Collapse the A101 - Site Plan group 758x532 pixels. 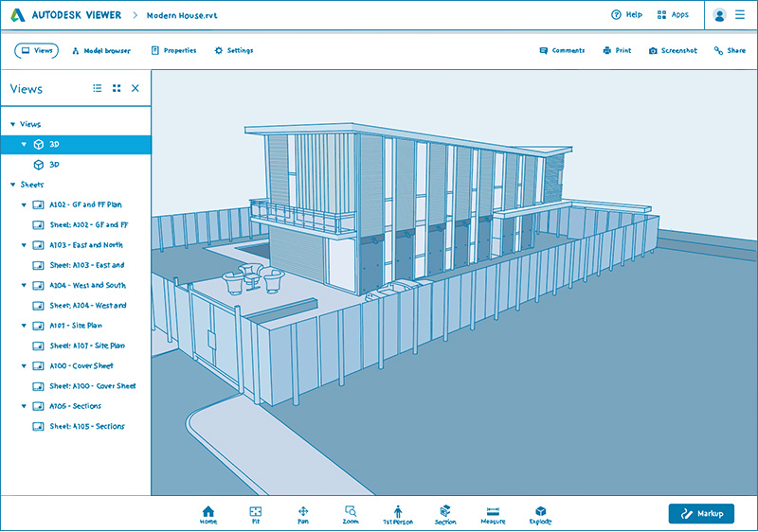[x=24, y=326]
